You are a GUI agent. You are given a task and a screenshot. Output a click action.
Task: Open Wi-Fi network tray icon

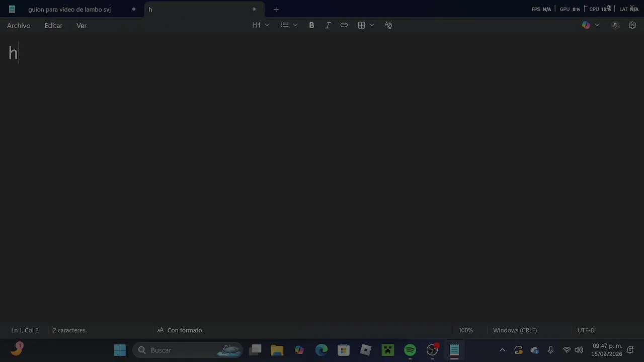pos(567,350)
